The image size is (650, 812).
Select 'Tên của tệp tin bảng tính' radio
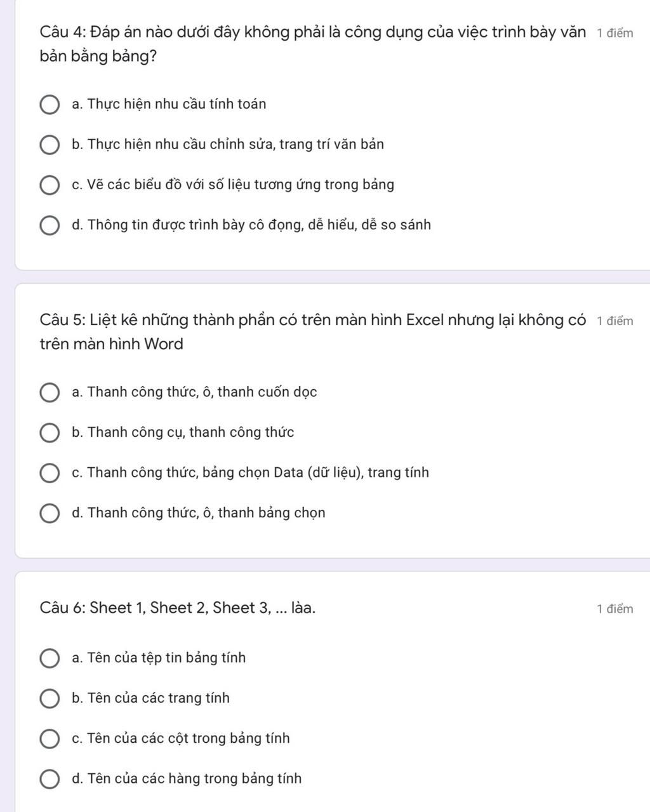click(50, 658)
